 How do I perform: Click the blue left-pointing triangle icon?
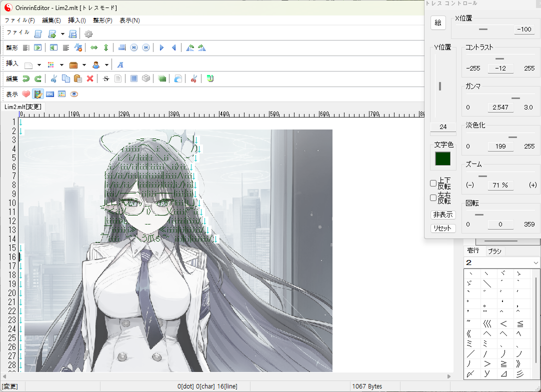click(x=174, y=47)
